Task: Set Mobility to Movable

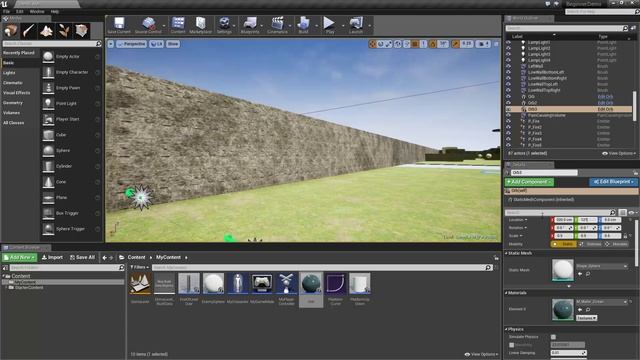Action: point(616,244)
